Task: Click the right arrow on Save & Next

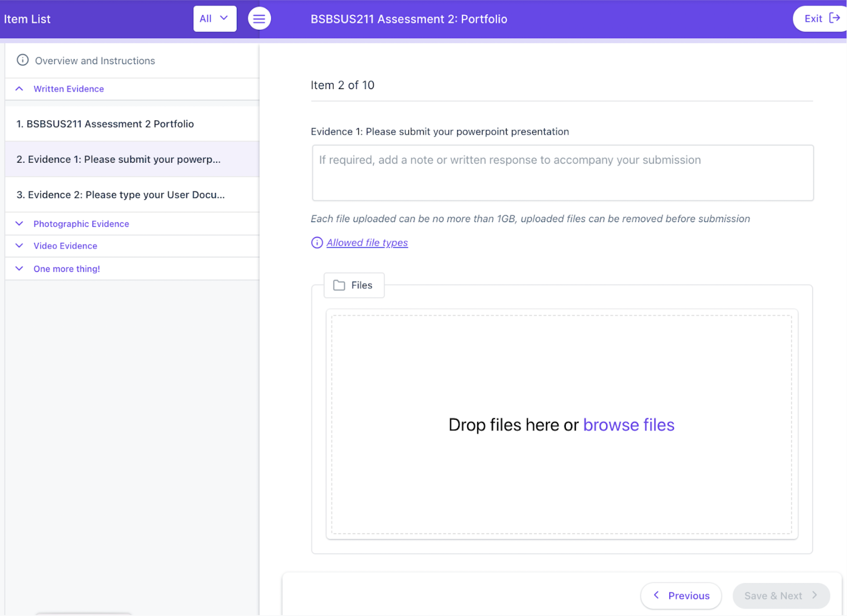Action: tap(814, 595)
